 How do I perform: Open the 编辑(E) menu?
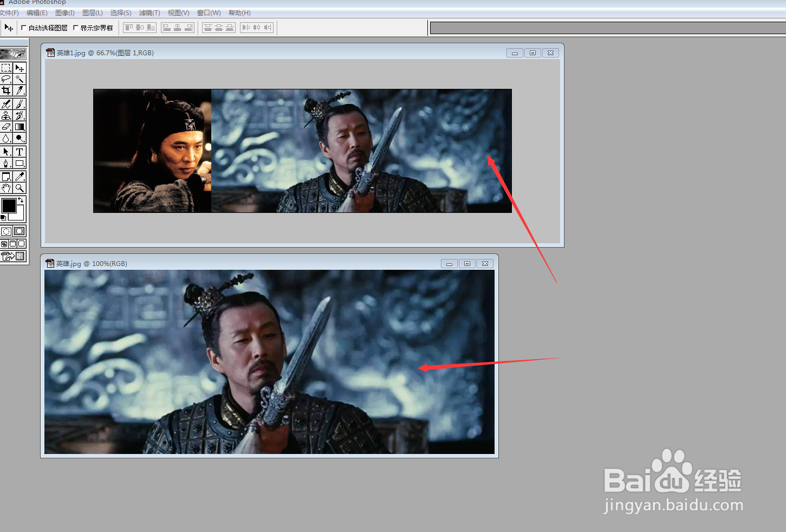37,13
